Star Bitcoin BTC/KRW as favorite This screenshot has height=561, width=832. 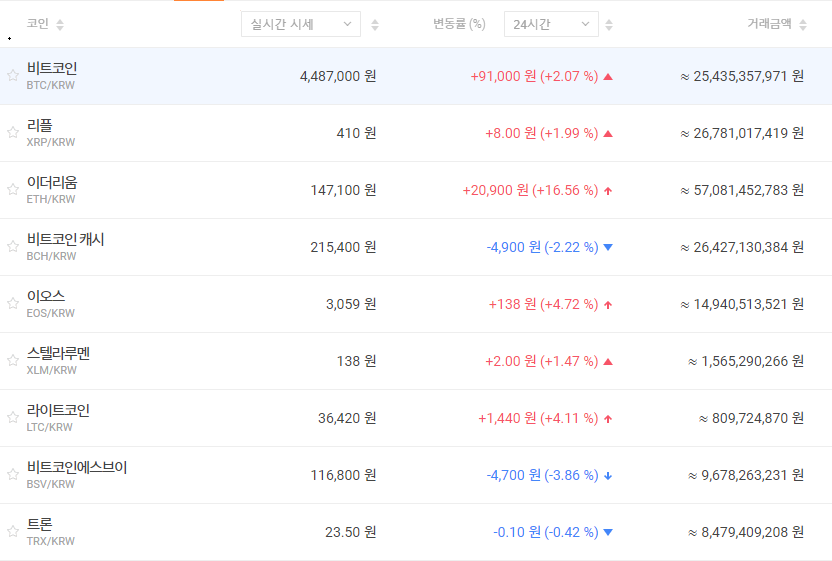13,76
